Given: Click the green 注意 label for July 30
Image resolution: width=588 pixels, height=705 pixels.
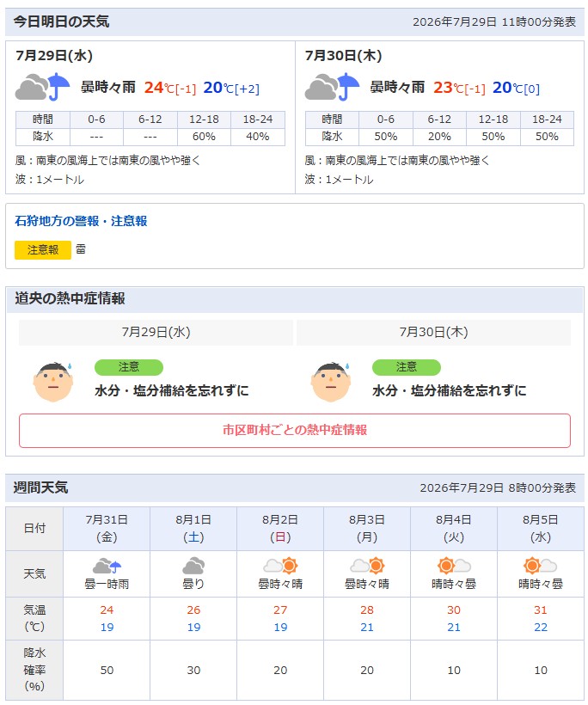Looking at the screenshot, I should tap(407, 367).
